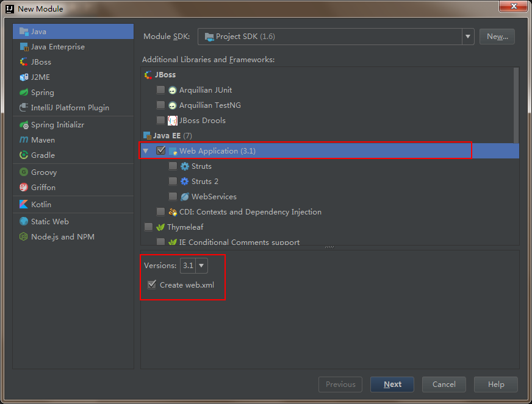The width and height of the screenshot is (532, 404).
Task: Click the Next button
Action: (x=392, y=385)
